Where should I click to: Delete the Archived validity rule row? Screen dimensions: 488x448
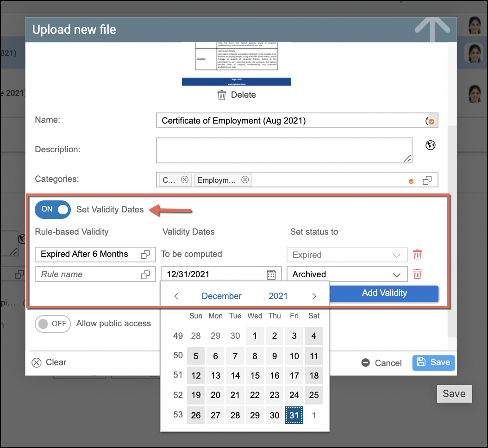[x=417, y=274]
